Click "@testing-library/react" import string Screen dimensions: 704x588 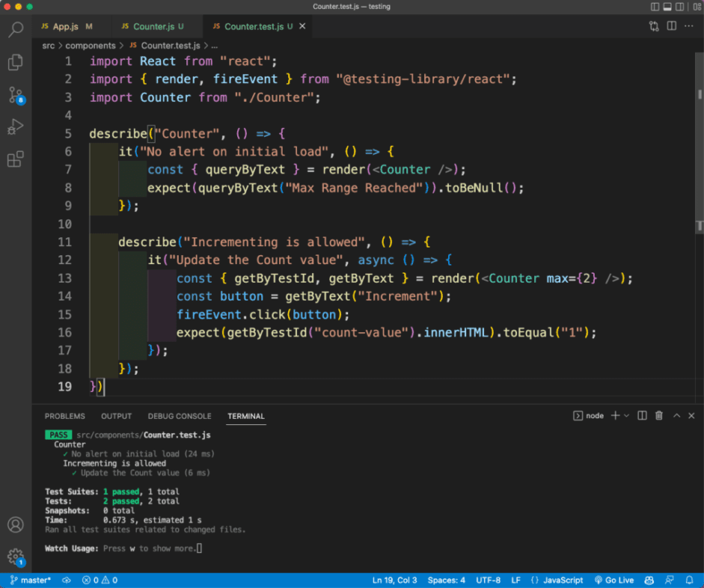[x=423, y=79]
